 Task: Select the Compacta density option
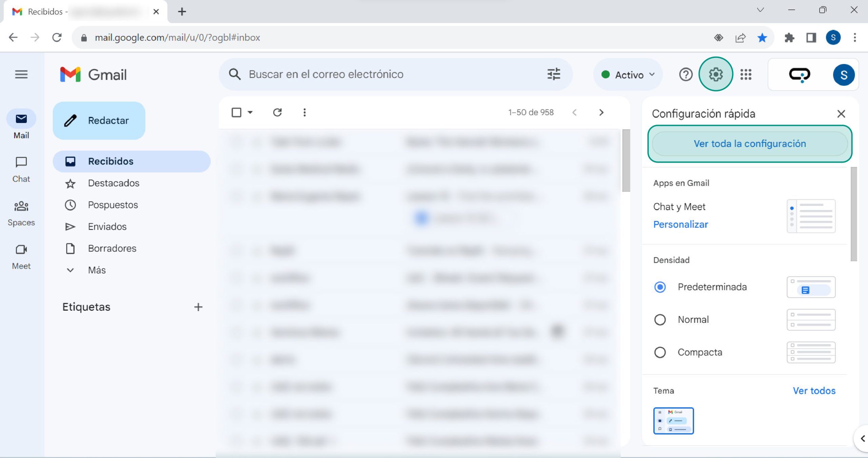click(660, 352)
